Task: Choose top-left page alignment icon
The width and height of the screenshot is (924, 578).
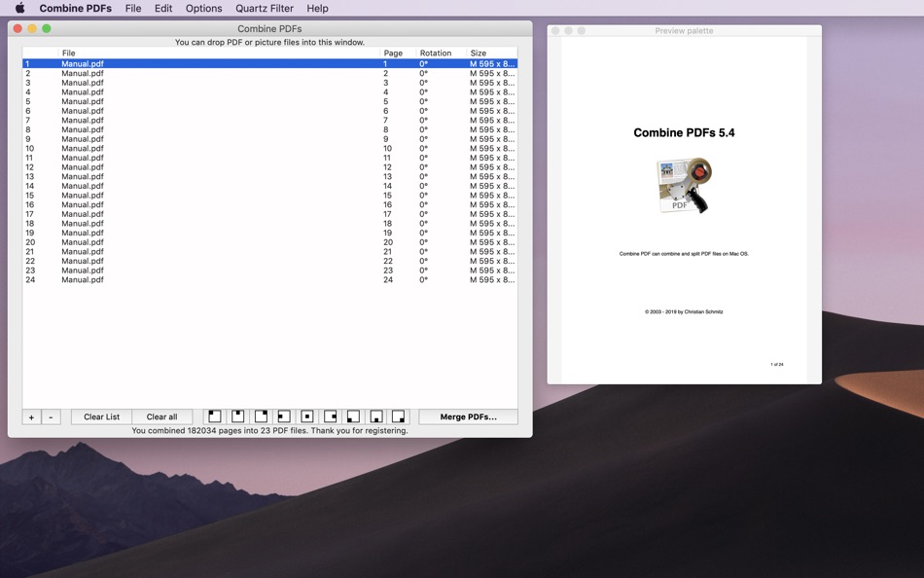Action: pyautogui.click(x=215, y=416)
